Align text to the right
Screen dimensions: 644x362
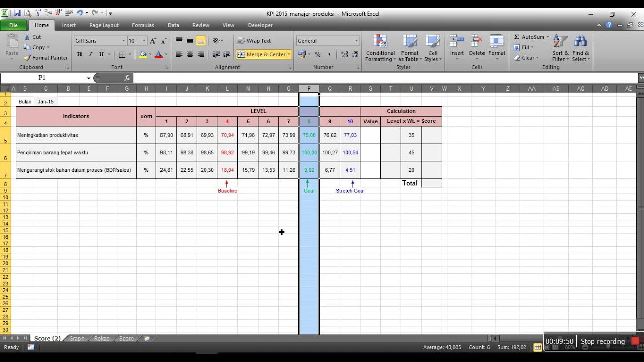[201, 54]
